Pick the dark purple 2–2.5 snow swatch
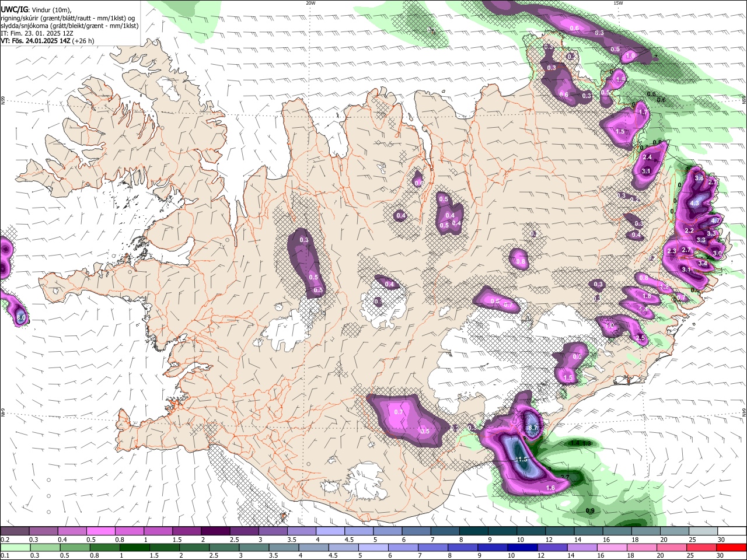The width and height of the screenshot is (747, 560). [x=215, y=531]
